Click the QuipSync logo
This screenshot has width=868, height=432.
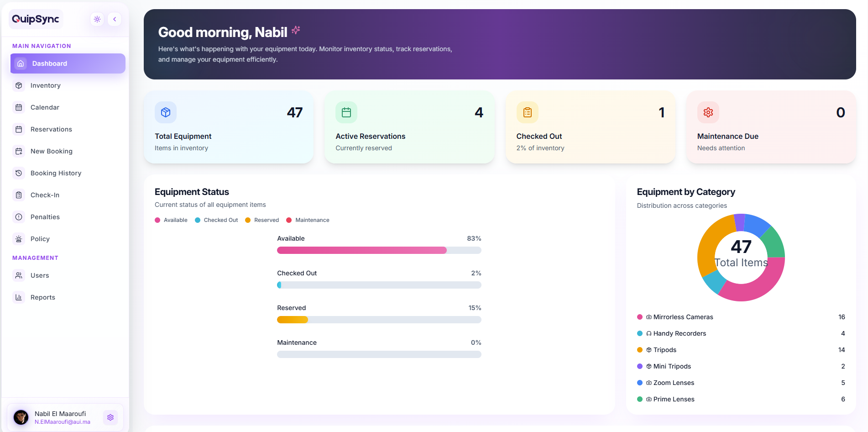36,19
